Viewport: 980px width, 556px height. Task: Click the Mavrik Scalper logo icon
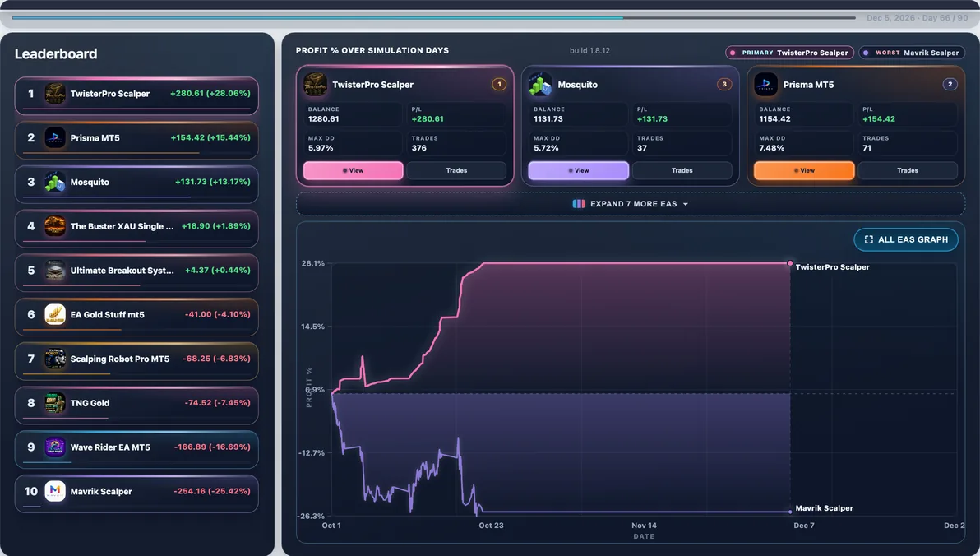tap(55, 492)
